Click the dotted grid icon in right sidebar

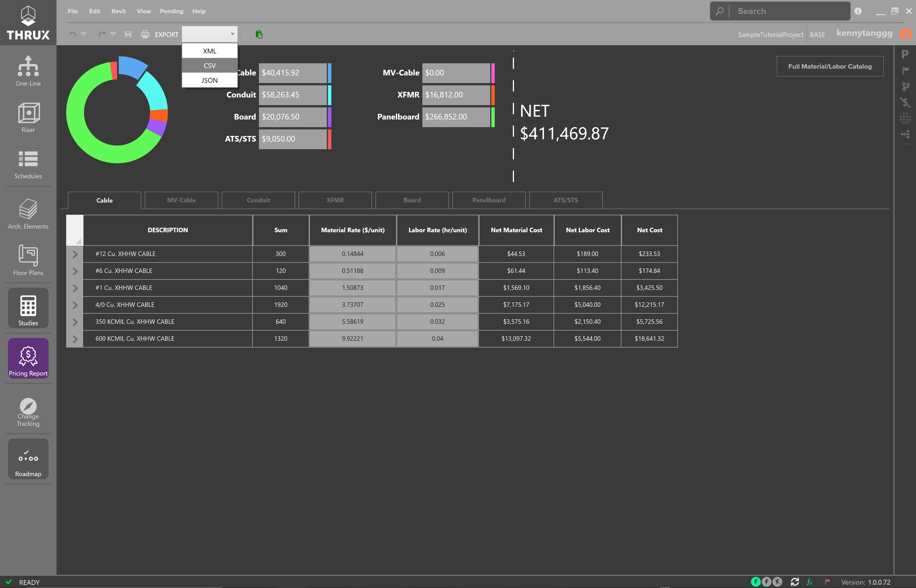(x=905, y=118)
